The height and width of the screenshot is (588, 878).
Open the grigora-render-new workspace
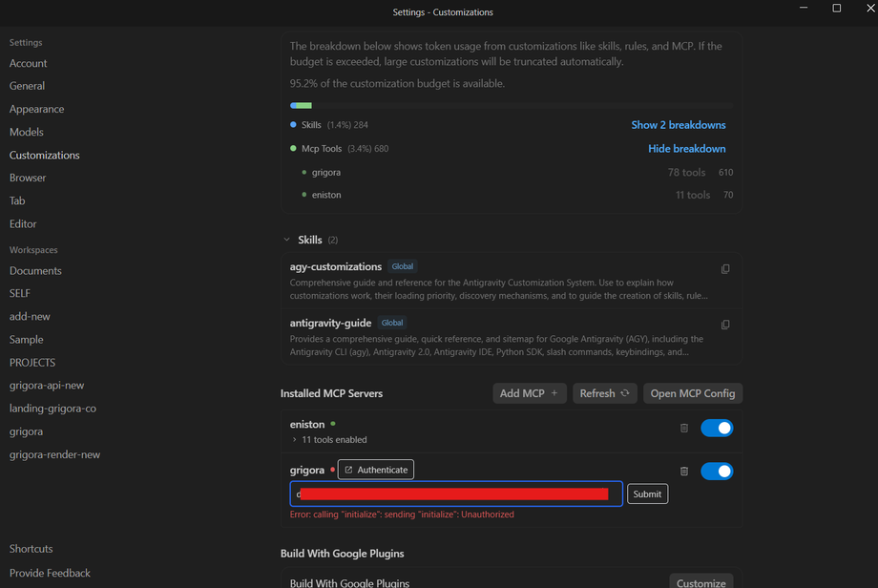click(54, 454)
